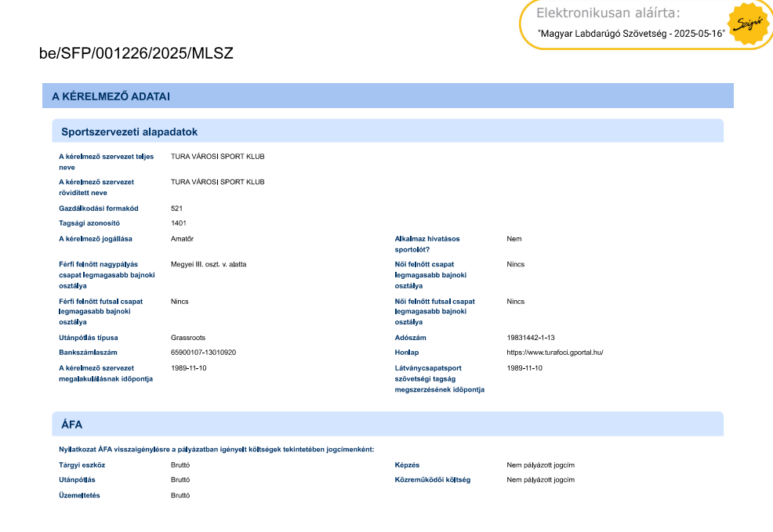Viewport: 773px width, 532px height.
Task: Click 'Nincs' value for Női felnőtt csapat
Action: tap(515, 265)
